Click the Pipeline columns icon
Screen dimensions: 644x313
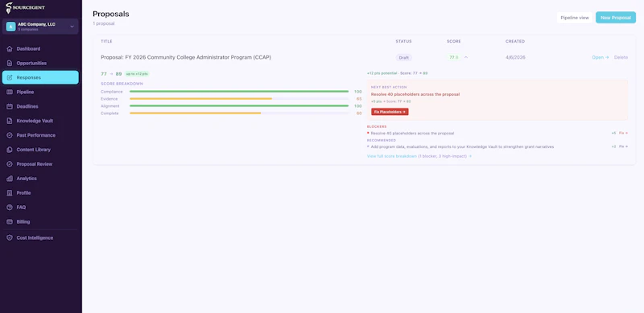pyautogui.click(x=10, y=92)
